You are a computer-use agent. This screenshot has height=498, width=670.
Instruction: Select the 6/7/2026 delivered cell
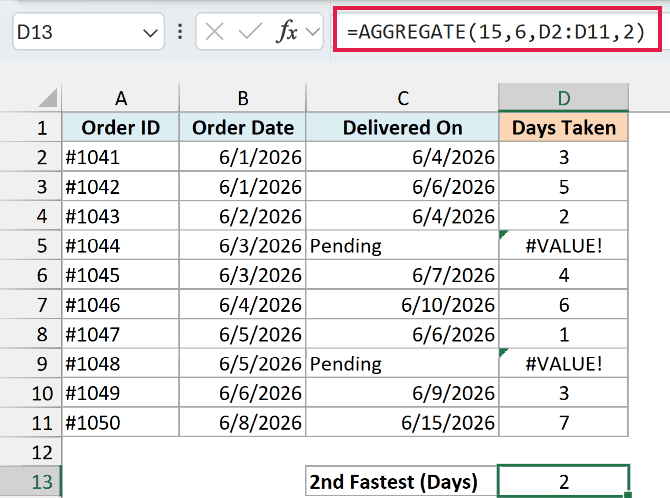[x=403, y=275]
